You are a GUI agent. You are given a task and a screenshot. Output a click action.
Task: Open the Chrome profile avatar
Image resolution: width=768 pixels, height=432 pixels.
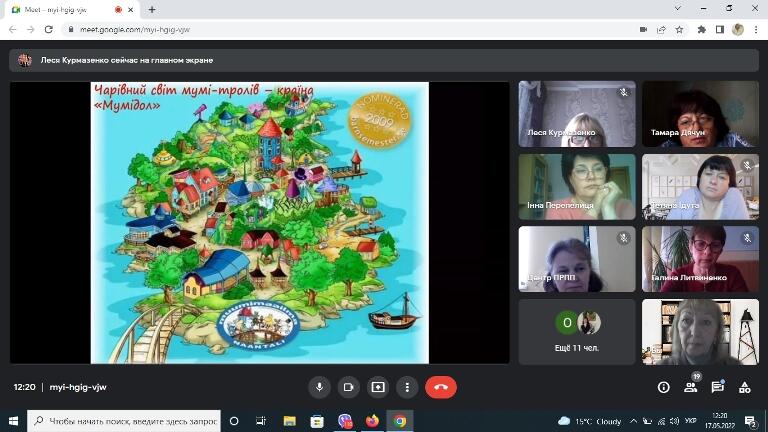[738, 29]
